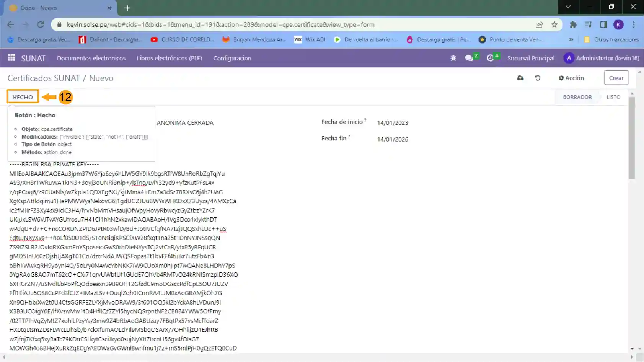This screenshot has width=644, height=362.
Task: Edit the Fecha fin date 14/01/2026
Action: tap(393, 139)
